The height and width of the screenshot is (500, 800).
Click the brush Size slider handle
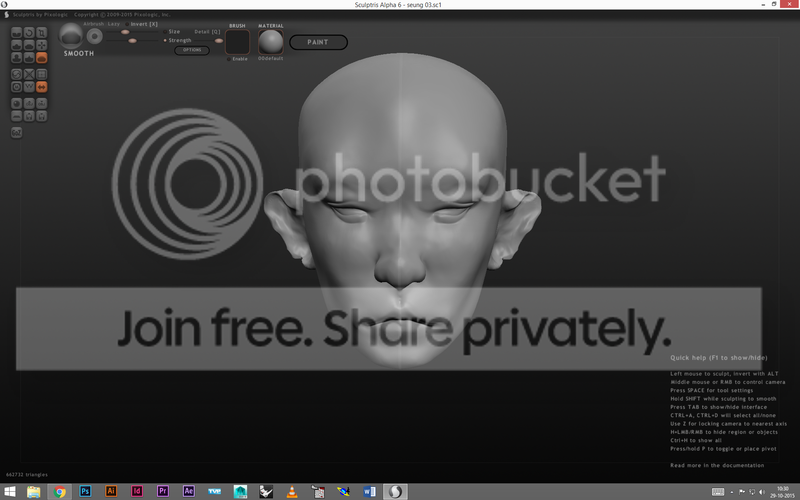[x=125, y=32]
